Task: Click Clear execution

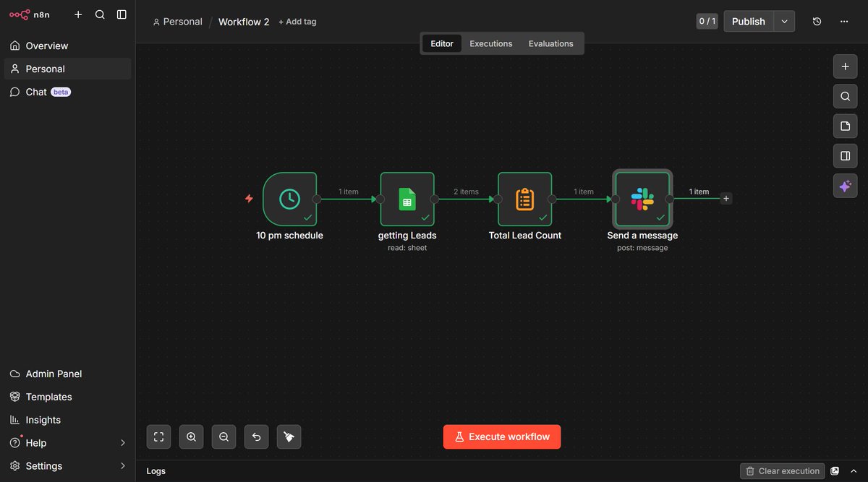Action: point(782,471)
